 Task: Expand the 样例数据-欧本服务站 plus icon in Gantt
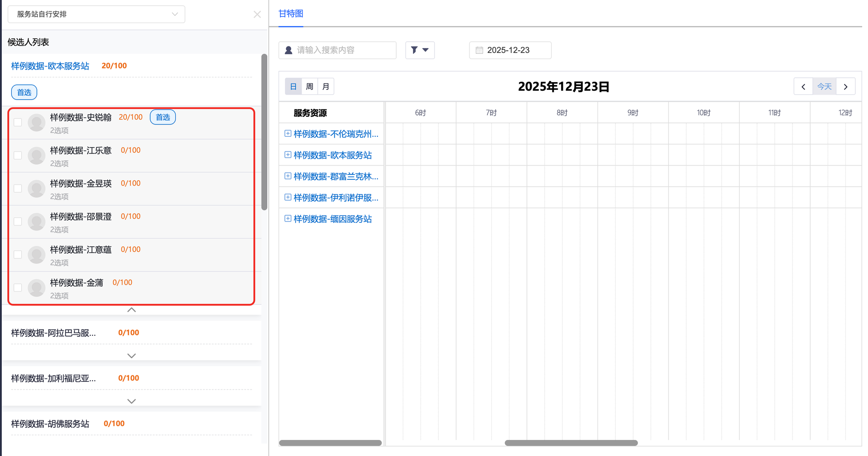click(x=287, y=155)
